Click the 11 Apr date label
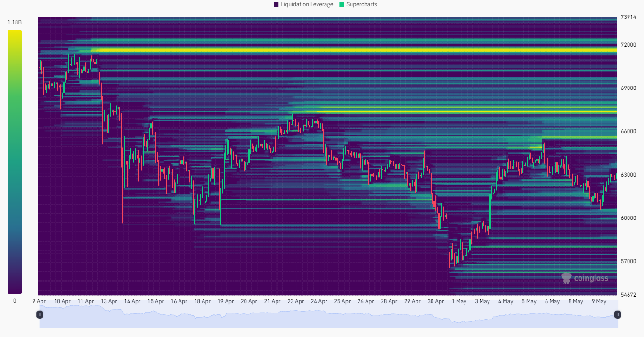644x337 pixels. point(86,301)
